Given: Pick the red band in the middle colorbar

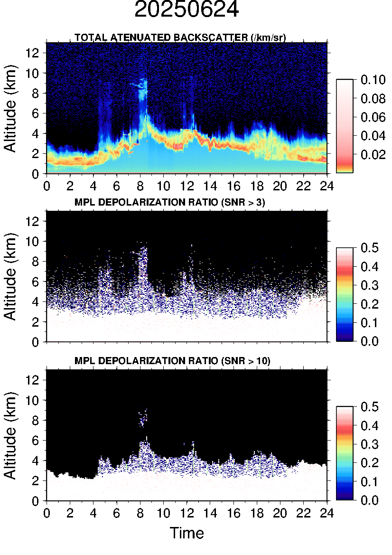Looking at the screenshot, I should 345,270.
